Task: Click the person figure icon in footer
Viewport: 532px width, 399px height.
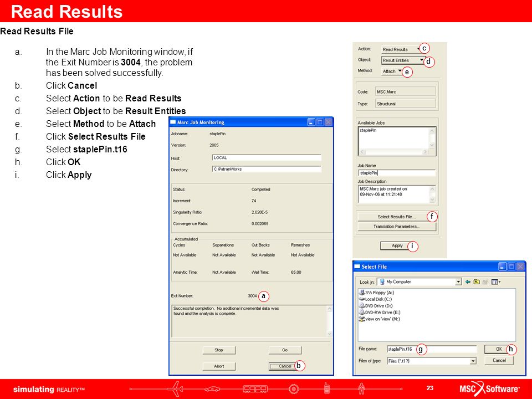Action: (362, 389)
